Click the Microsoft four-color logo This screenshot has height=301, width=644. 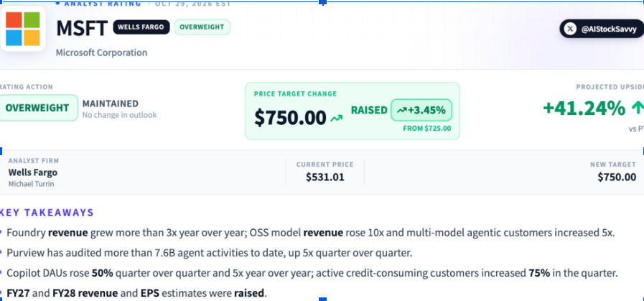[23, 29]
